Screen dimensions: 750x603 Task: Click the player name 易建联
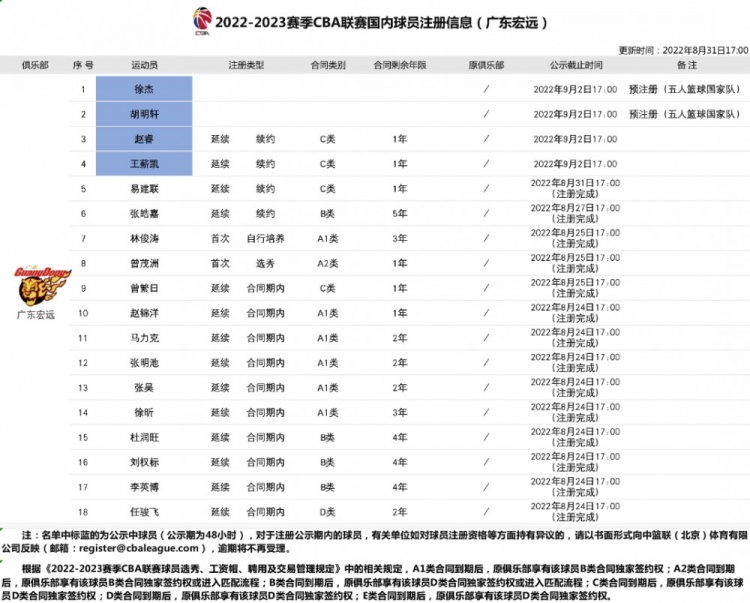144,189
